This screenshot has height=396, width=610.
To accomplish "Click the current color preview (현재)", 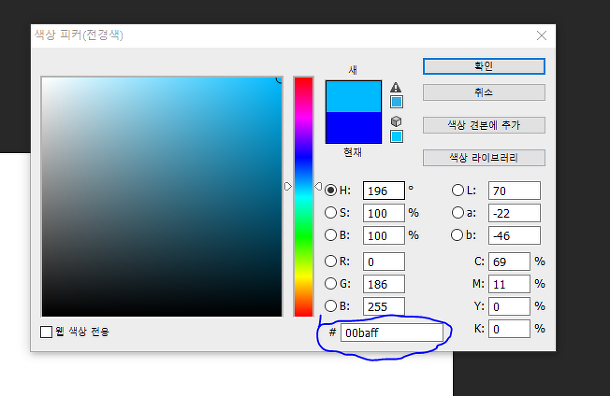I will click(x=353, y=128).
